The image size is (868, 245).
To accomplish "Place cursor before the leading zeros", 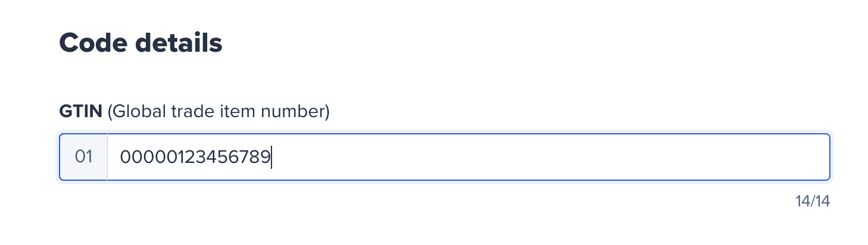I will pyautogui.click(x=120, y=157).
